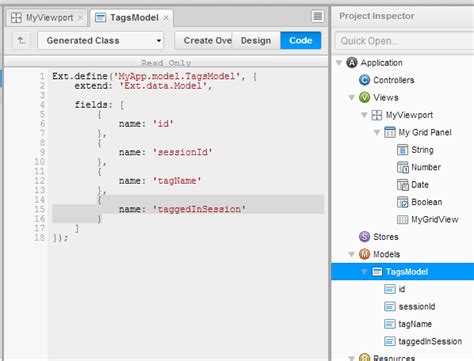Select the id field label in tree
Viewport: 474px width, 361px height.
[x=402, y=289]
